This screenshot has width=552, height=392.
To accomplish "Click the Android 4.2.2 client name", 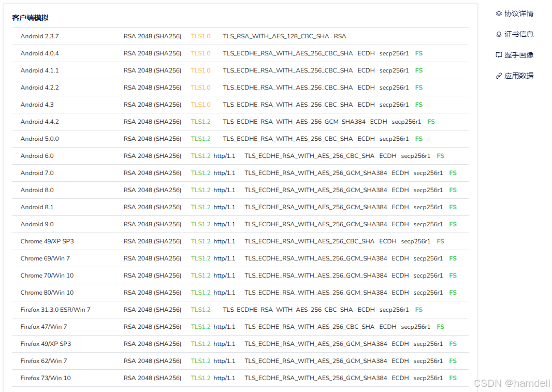I will (39, 88).
